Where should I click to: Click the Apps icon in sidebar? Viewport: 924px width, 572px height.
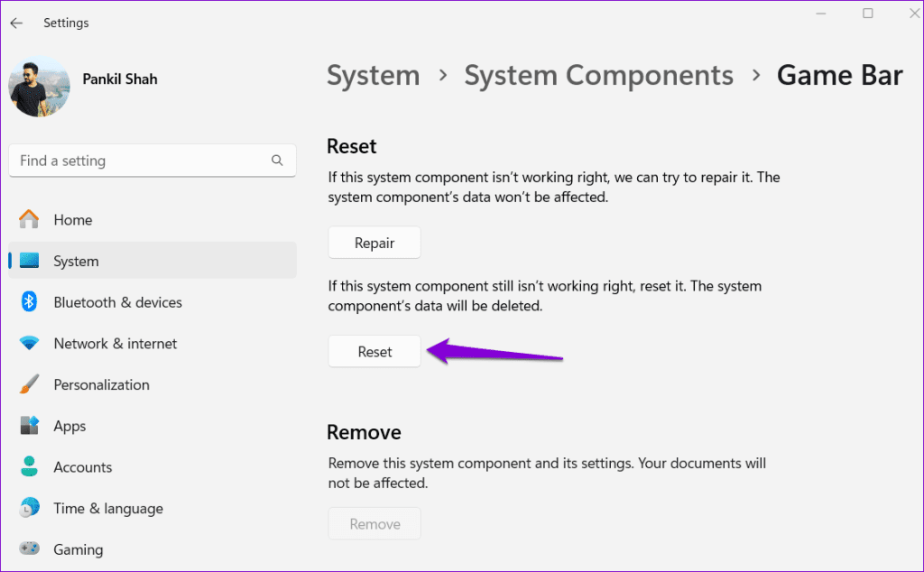pyautogui.click(x=30, y=426)
